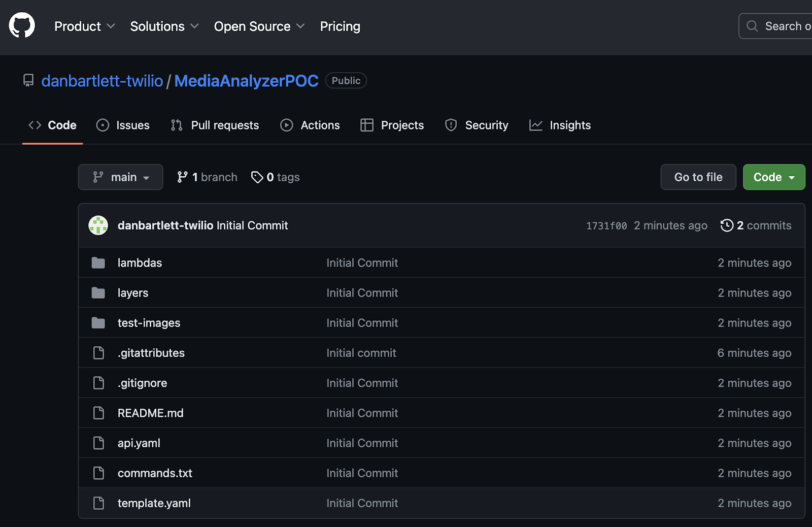Image resolution: width=812 pixels, height=527 pixels.
Task: Open the .gitignore file name
Action: (x=142, y=383)
